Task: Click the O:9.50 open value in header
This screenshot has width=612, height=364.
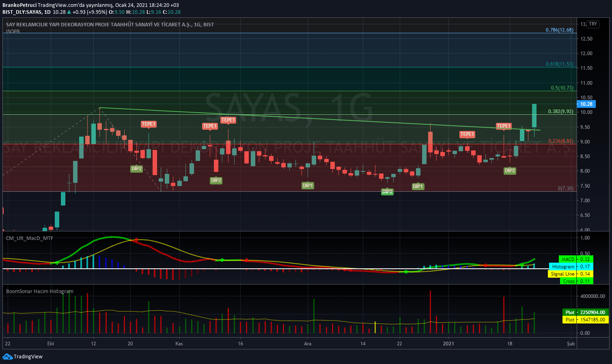Action: (117, 12)
